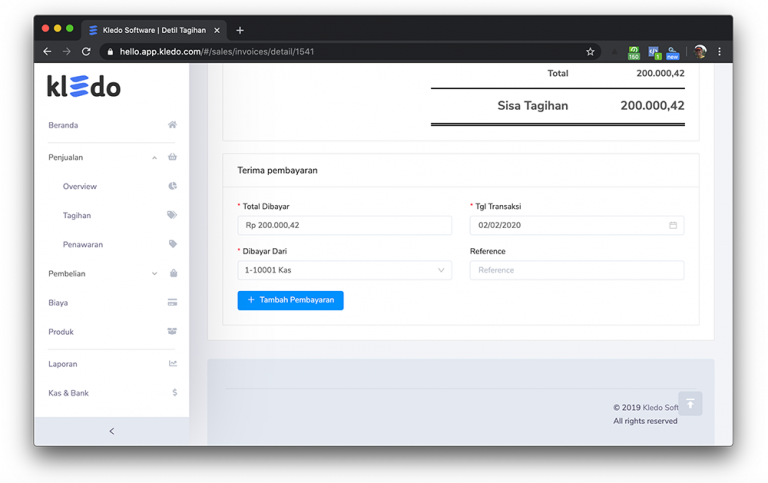
Task: Click the Kledo Soft footer link
Action: click(x=660, y=408)
